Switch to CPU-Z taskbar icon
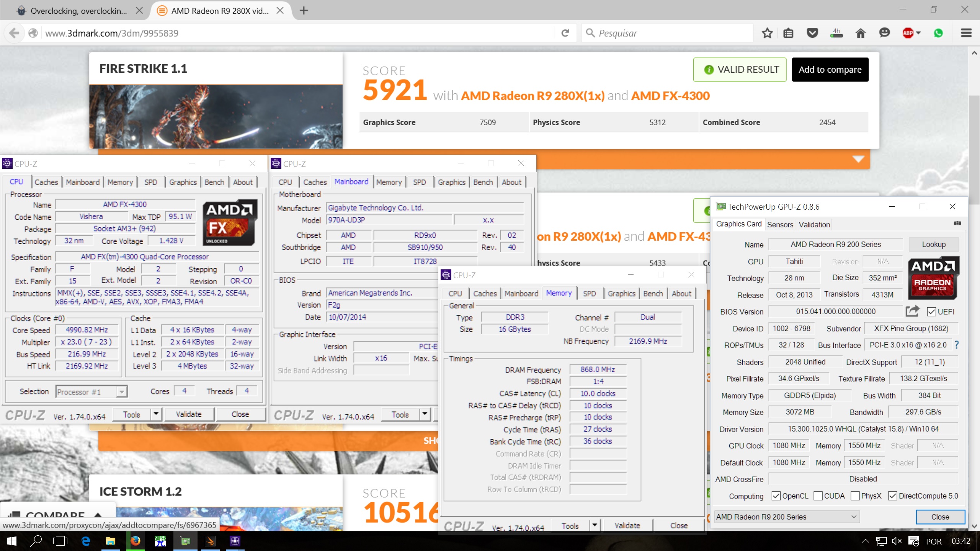Viewport: 980px width, 551px height. (x=235, y=541)
